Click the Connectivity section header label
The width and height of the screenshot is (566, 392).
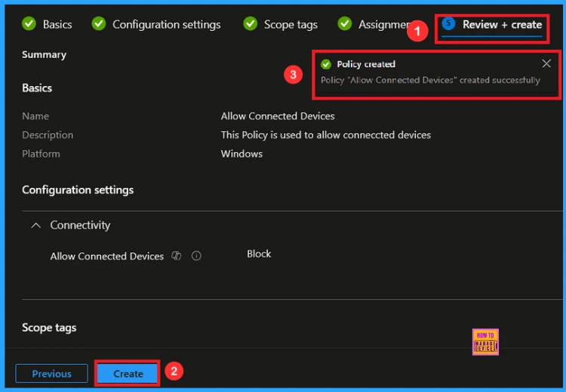pyautogui.click(x=80, y=225)
